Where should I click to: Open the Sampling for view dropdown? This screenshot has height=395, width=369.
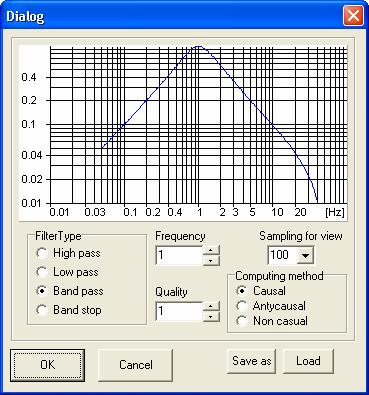(306, 256)
